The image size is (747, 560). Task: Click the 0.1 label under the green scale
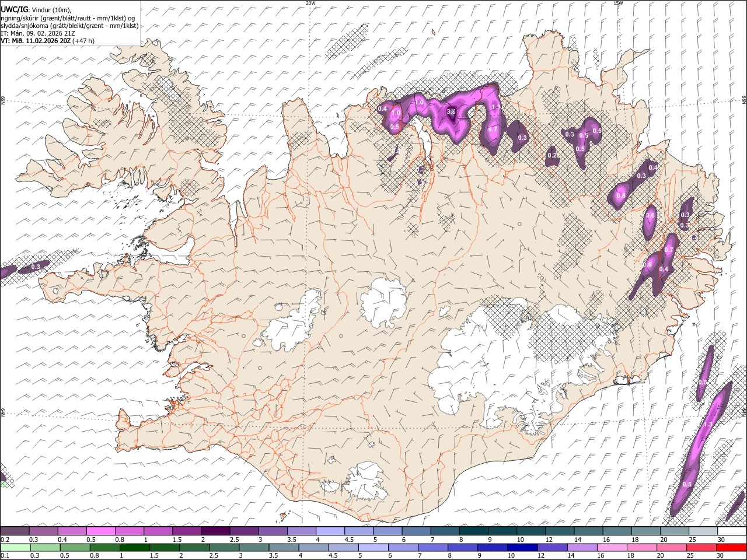[x=4, y=556]
